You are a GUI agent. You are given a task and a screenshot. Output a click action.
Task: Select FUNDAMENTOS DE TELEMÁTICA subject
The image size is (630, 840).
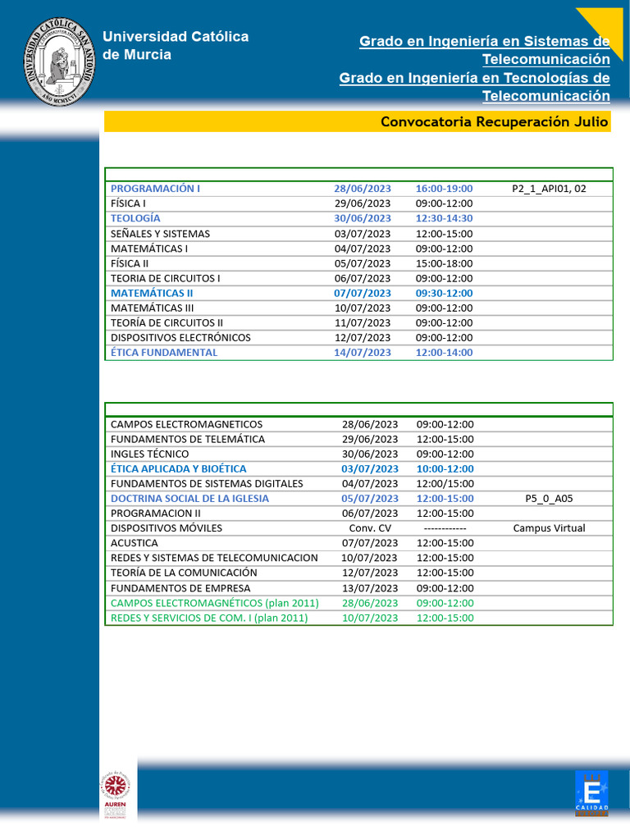pos(188,440)
